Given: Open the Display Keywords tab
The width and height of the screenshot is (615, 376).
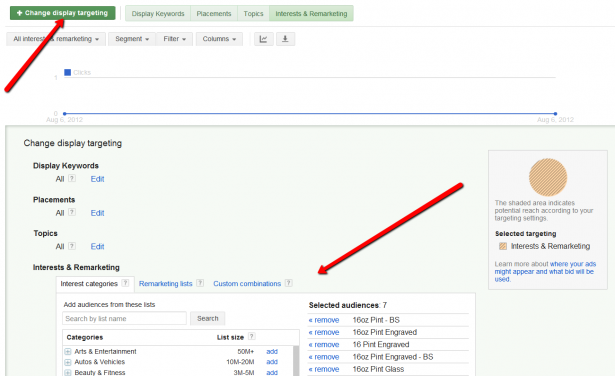Looking at the screenshot, I should [x=158, y=14].
